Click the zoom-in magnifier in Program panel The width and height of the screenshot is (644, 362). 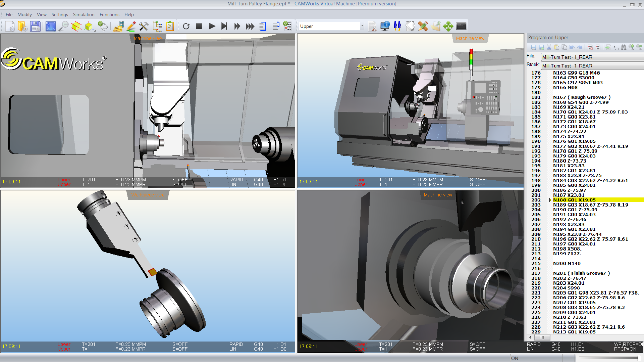pos(631,47)
